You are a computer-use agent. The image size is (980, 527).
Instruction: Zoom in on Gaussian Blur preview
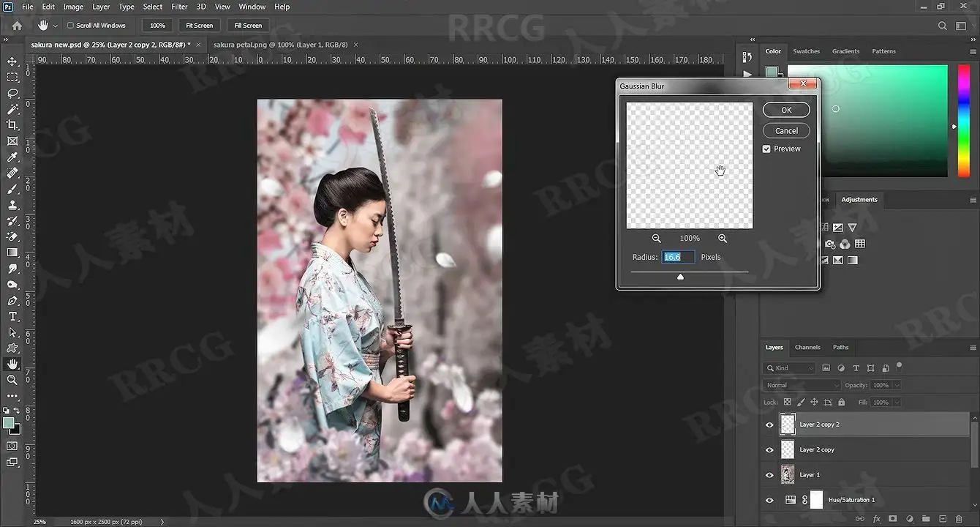coord(723,239)
